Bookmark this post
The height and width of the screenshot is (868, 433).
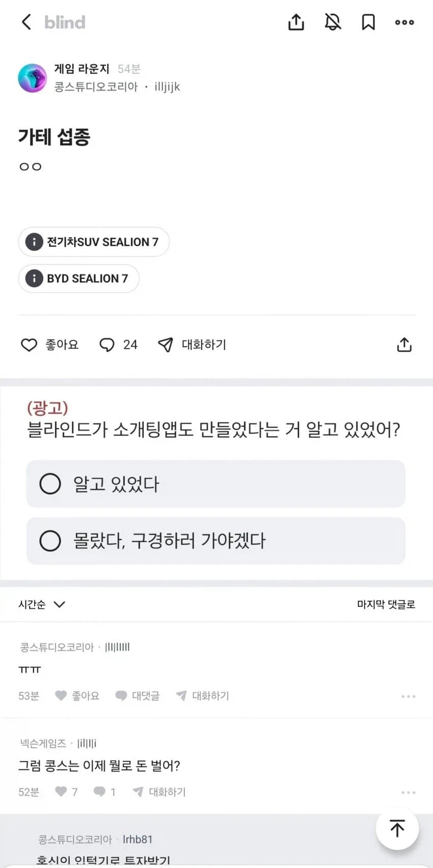coord(368,22)
